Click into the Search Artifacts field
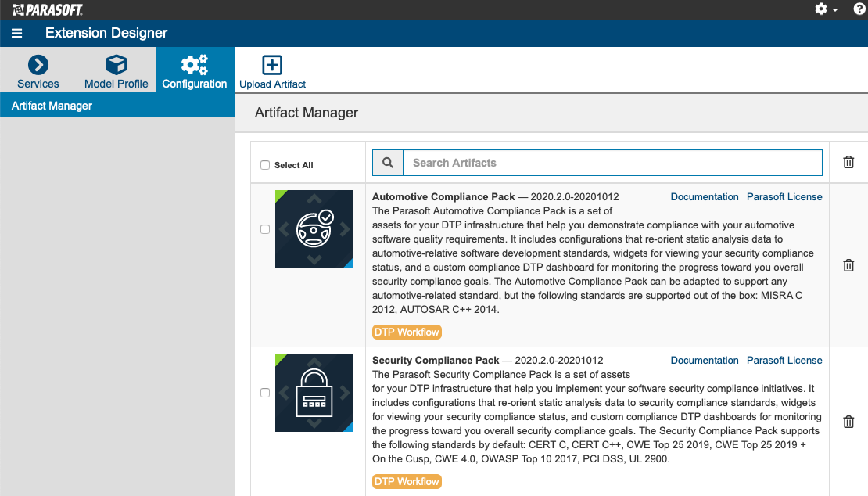 pos(612,163)
